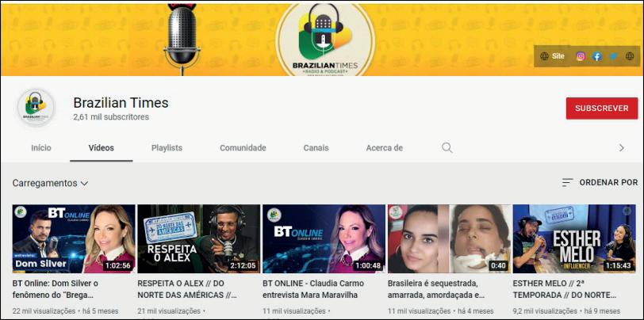Open title 'Brasileira é sequestrada, amarrada'
Screen dimensions: 644x320
point(436,289)
